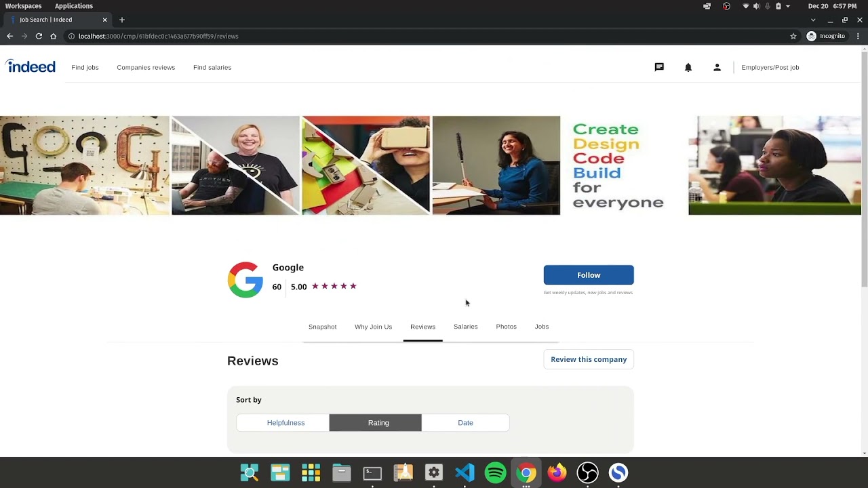Open the messages icon in Indeed header
Screen dimensions: 868x488
tap(659, 67)
